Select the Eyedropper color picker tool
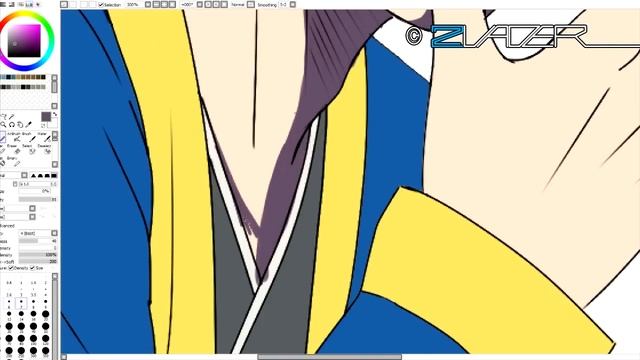Image resolution: width=640 pixels, height=360 pixels. [29, 125]
